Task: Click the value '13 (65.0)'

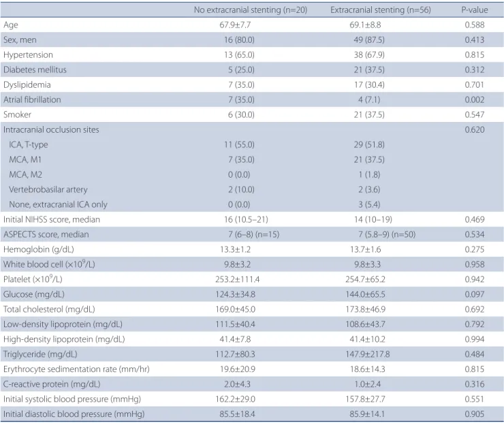Action: [x=239, y=55]
